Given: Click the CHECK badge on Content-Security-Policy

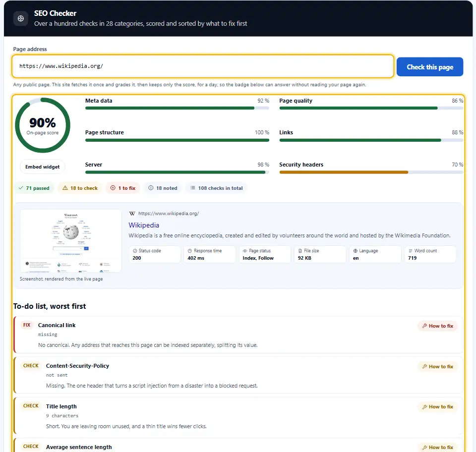Looking at the screenshot, I should pos(31,366).
